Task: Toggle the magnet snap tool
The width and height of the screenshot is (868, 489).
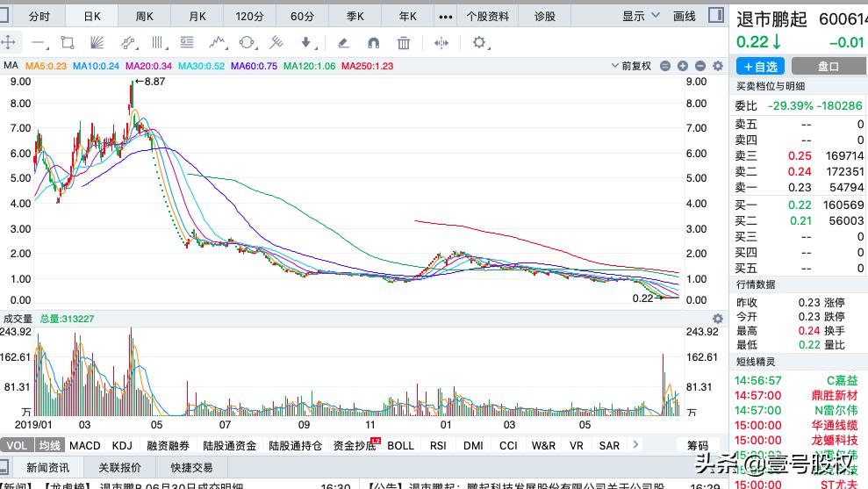Action: click(374, 43)
